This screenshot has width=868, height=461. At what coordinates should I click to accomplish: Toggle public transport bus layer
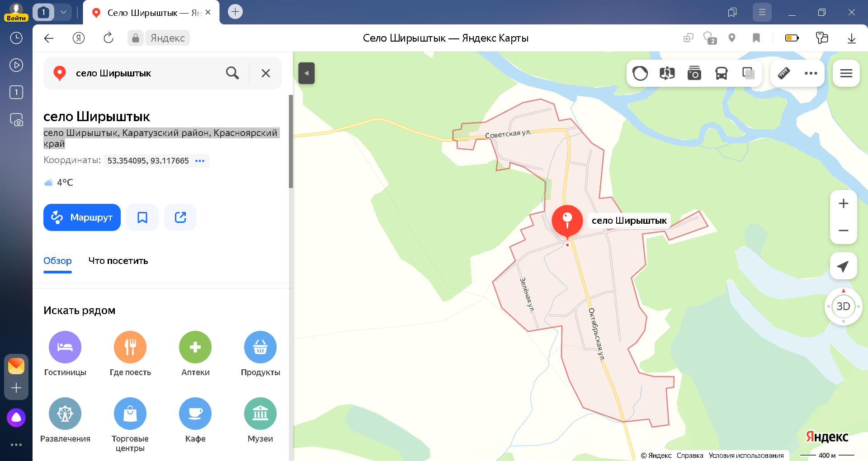pos(722,73)
